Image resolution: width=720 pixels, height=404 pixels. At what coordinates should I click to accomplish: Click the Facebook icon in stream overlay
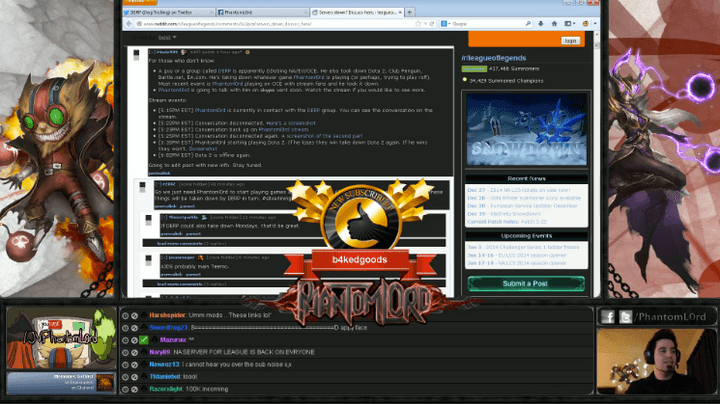pos(608,317)
